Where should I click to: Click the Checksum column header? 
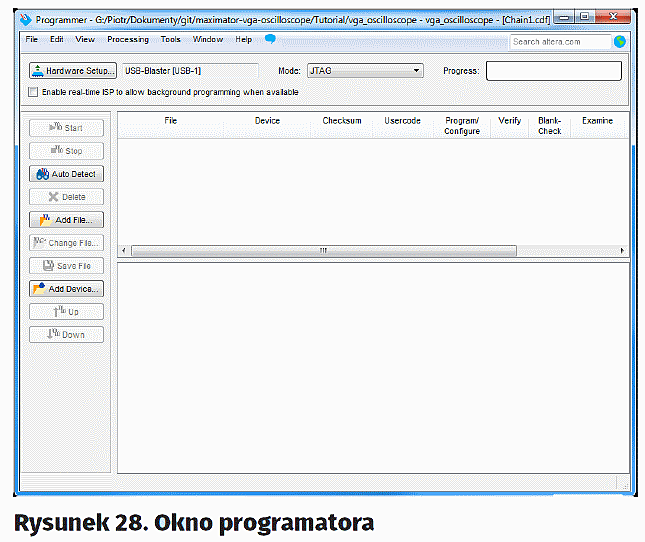(342, 121)
